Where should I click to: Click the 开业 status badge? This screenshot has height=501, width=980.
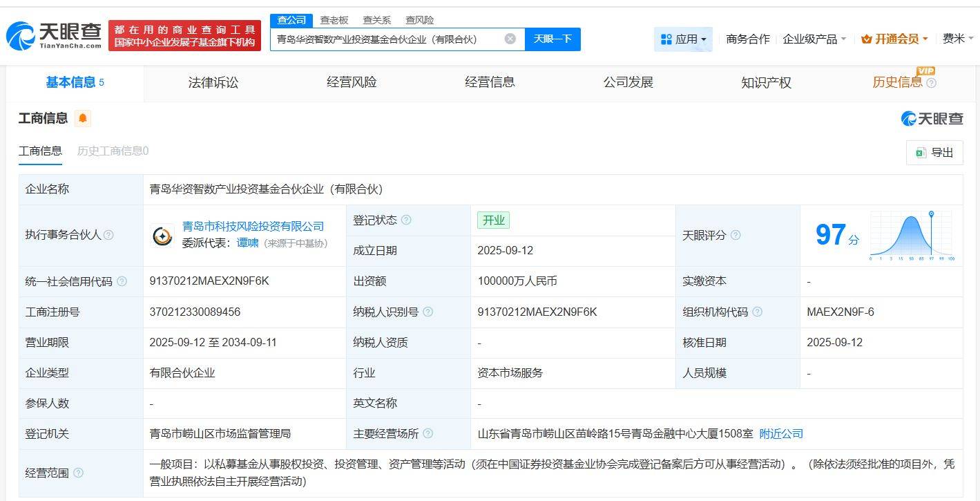pos(494,220)
